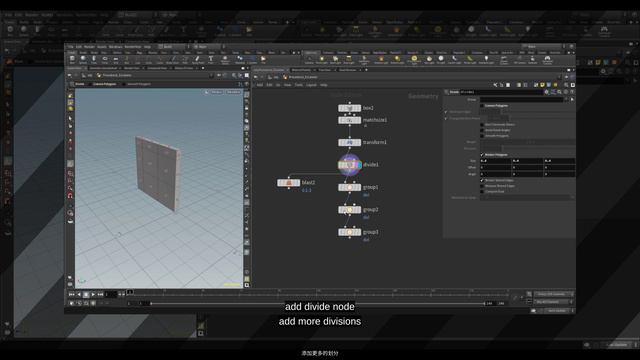Select the Create shelf tab

click(x=72, y=53)
